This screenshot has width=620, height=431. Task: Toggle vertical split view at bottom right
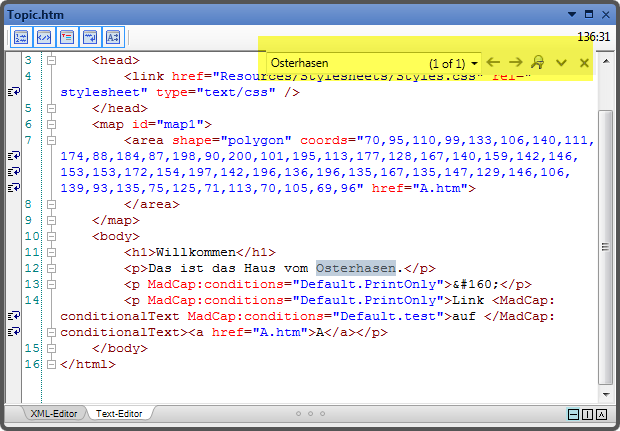pyautogui.click(x=587, y=414)
